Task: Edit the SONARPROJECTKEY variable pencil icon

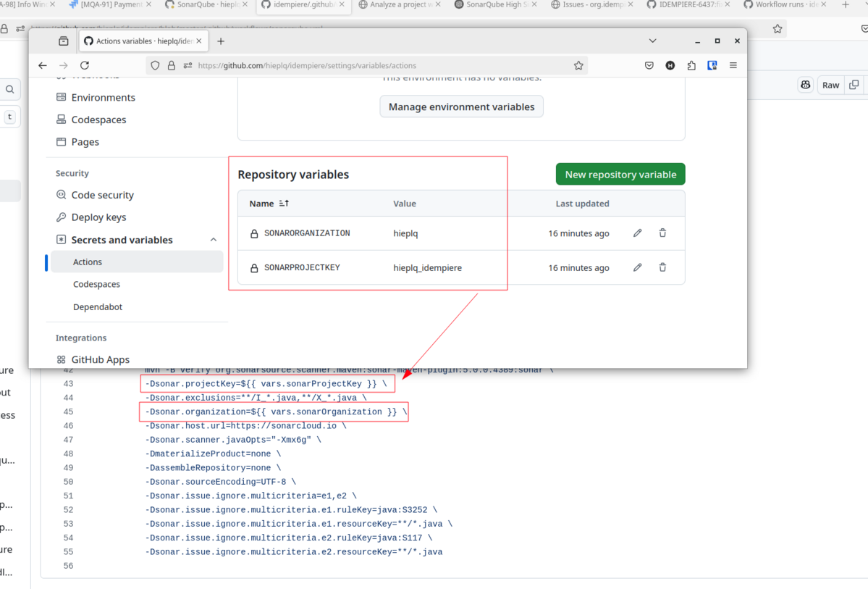Action: (x=637, y=267)
